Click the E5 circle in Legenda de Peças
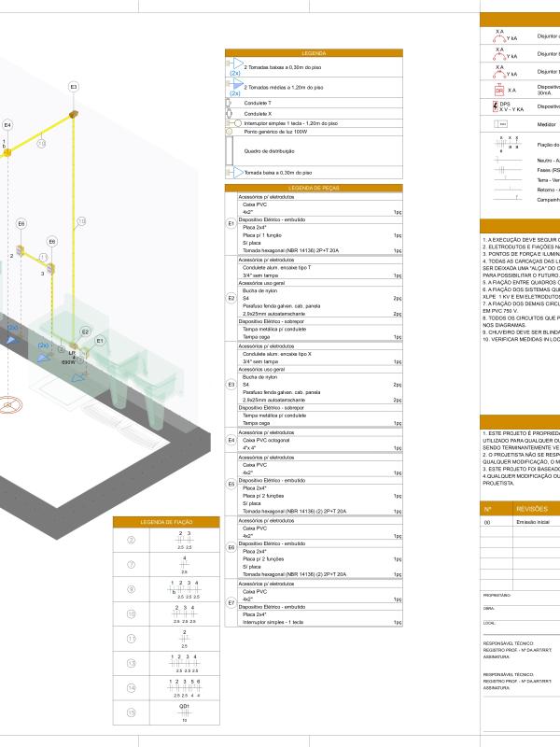560x747 pixels. (x=231, y=484)
